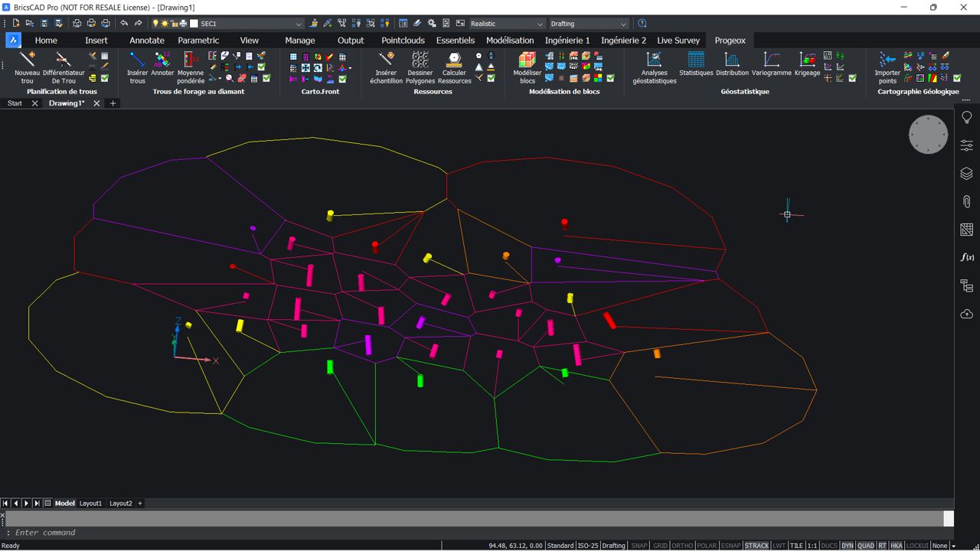The image size is (980, 551).
Task: Enable ORTHO mode in the status bar
Action: [682, 545]
